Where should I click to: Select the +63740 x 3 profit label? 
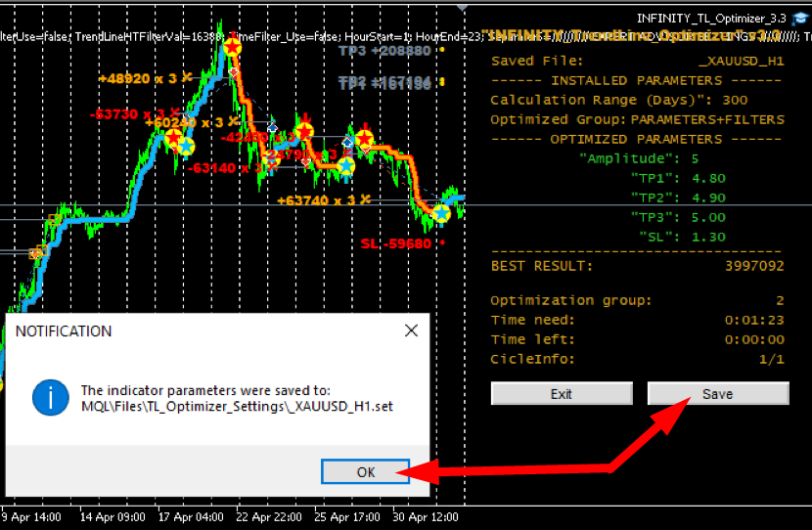[316, 200]
